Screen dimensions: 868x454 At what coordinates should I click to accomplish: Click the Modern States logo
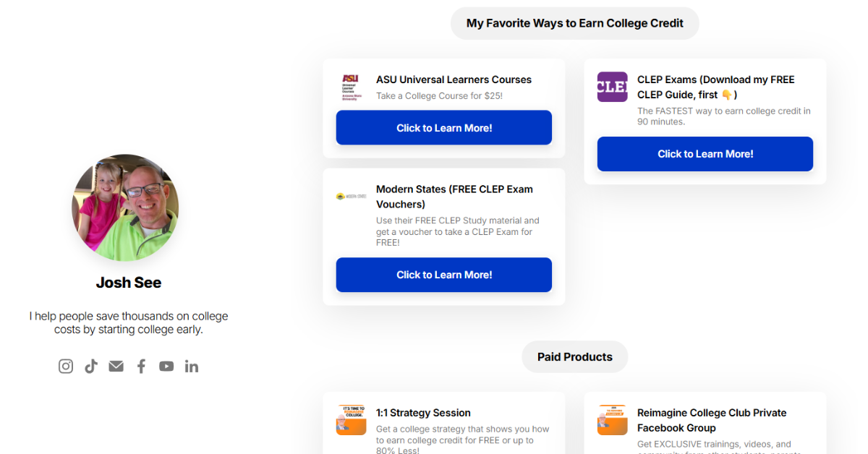tap(351, 197)
